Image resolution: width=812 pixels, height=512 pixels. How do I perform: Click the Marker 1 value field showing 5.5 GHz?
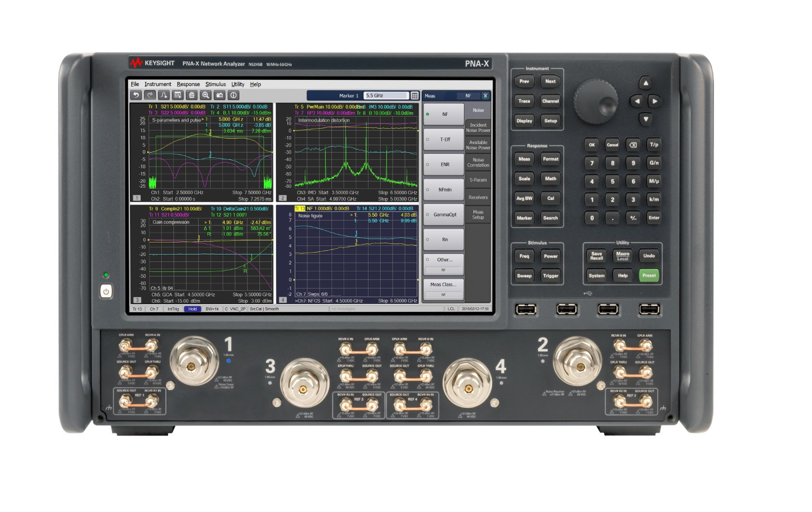pos(386,95)
